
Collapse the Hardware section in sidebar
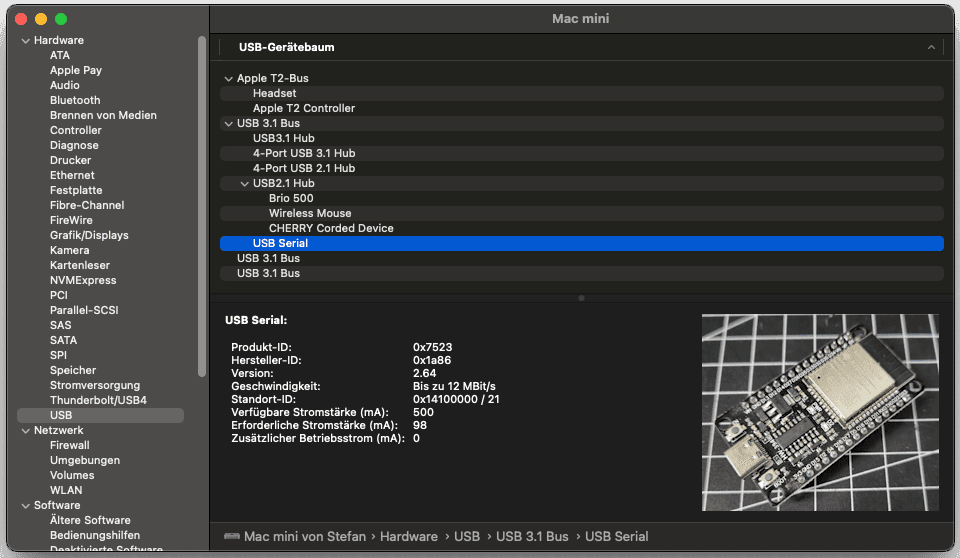pos(26,40)
